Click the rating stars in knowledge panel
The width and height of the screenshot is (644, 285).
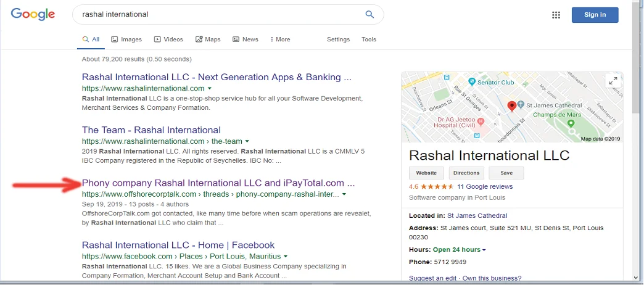click(437, 186)
